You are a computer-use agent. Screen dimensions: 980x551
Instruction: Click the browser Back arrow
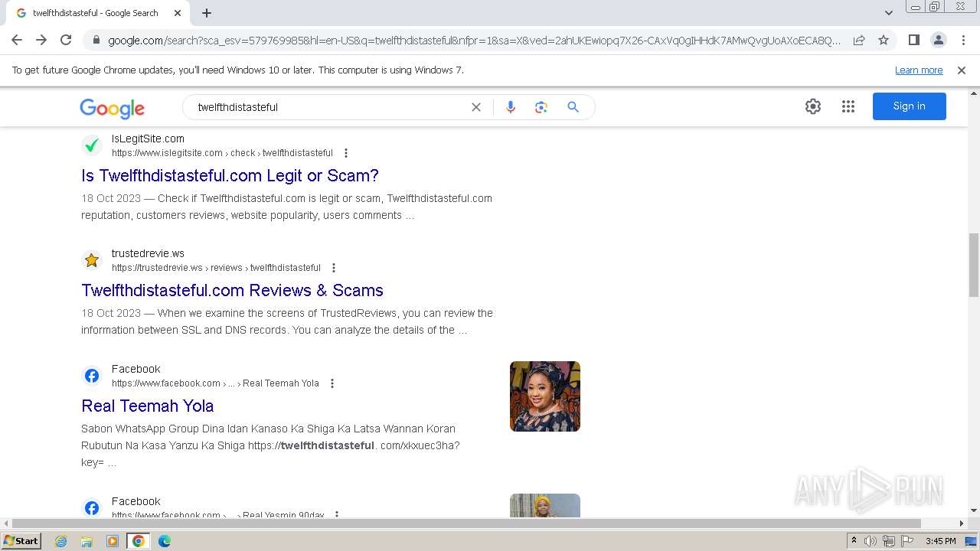click(17, 40)
